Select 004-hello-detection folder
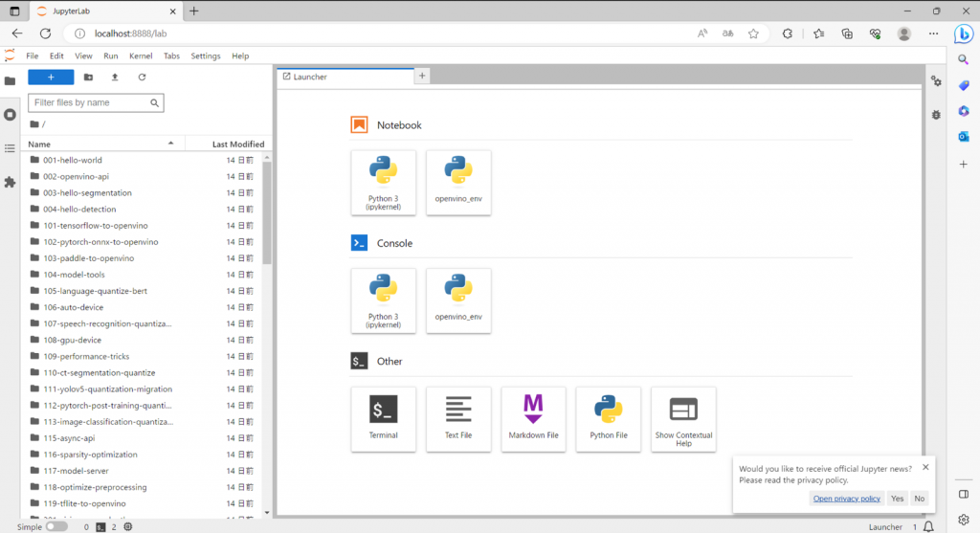 pyautogui.click(x=144, y=209)
